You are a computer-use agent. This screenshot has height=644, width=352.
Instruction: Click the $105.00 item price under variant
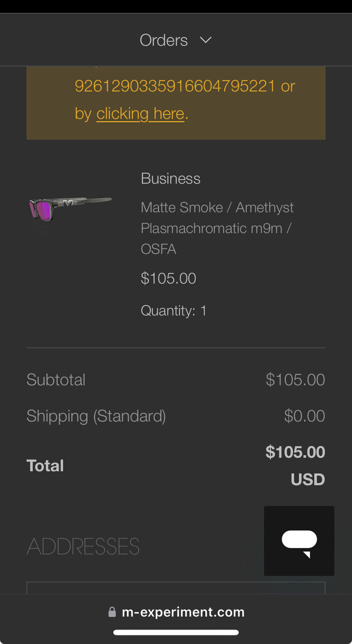[168, 279]
